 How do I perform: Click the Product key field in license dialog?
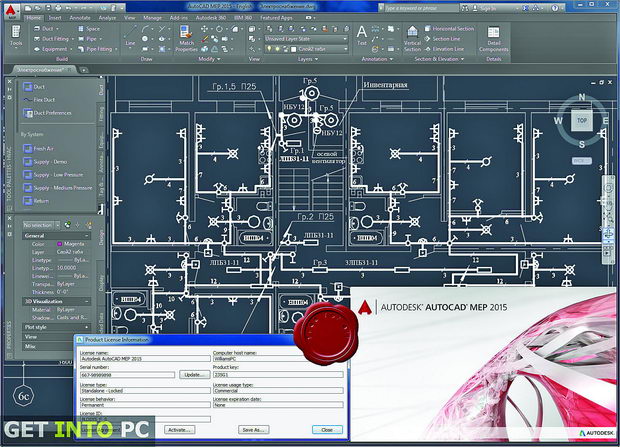click(278, 375)
